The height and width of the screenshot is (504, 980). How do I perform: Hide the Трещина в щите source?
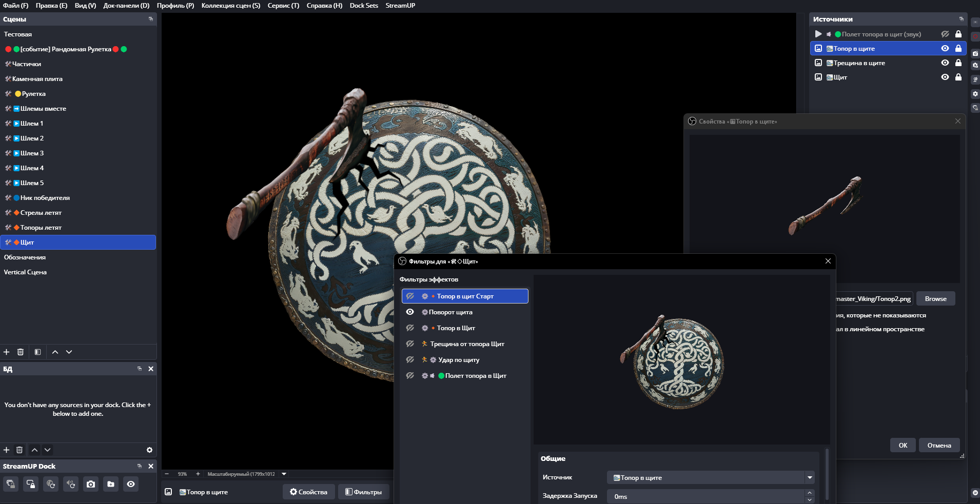pyautogui.click(x=945, y=63)
